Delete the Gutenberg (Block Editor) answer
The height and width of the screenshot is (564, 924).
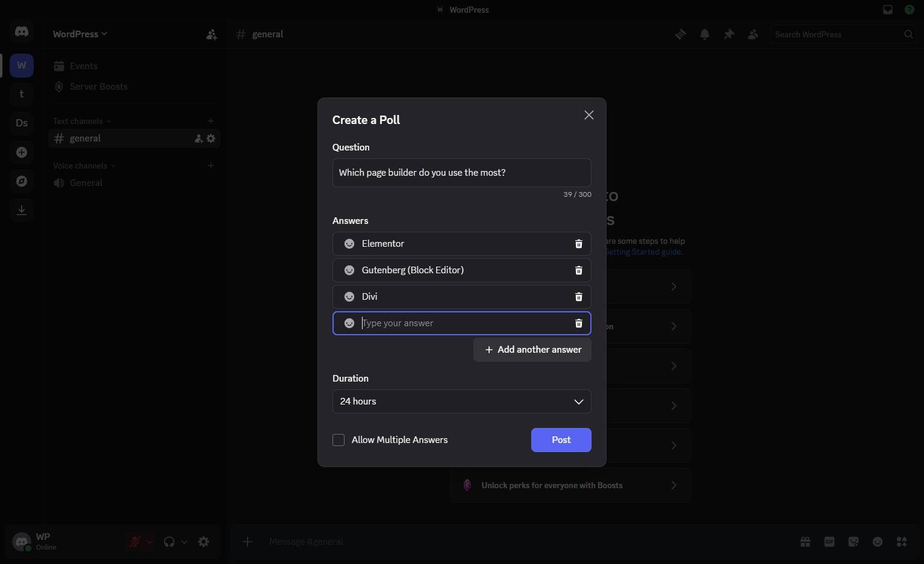point(579,270)
